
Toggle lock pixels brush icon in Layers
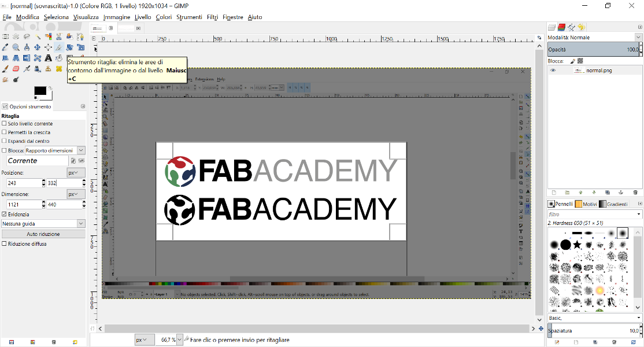click(x=572, y=61)
